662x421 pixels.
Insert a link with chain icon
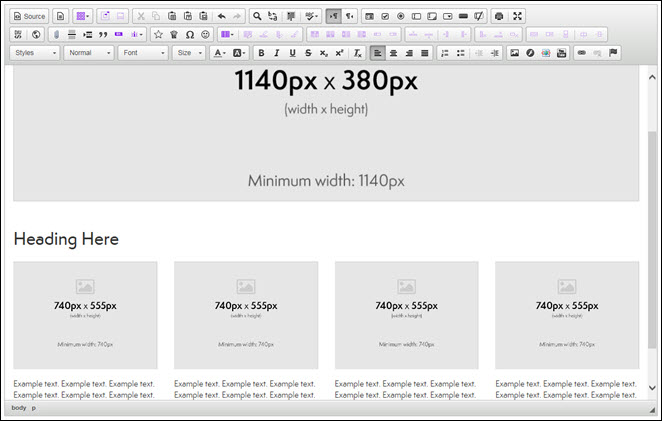(x=582, y=52)
